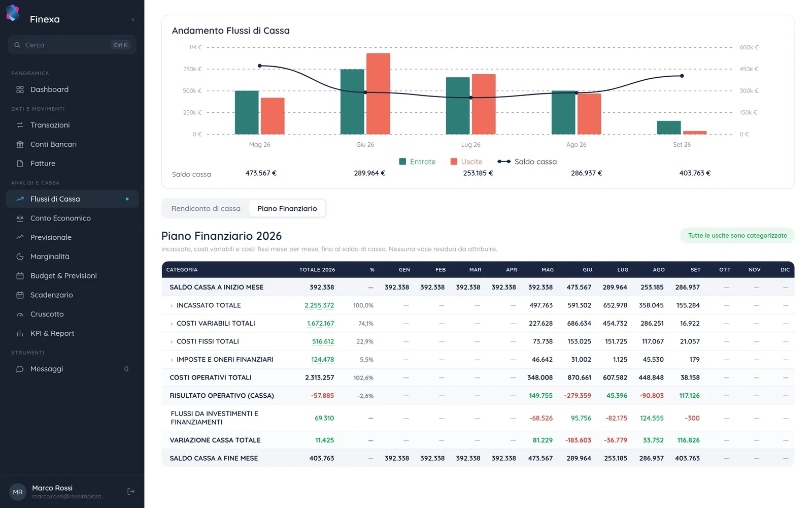Select the Piano Finanziario tab
The height and width of the screenshot is (508, 812).
coord(287,208)
